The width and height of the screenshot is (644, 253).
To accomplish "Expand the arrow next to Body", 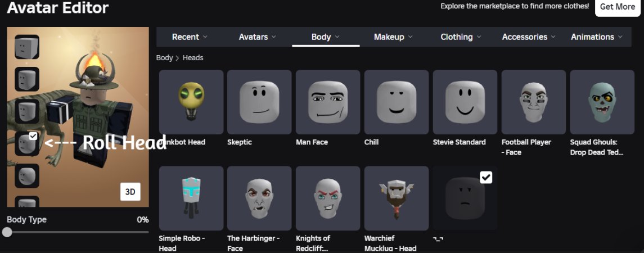I will pos(337,37).
